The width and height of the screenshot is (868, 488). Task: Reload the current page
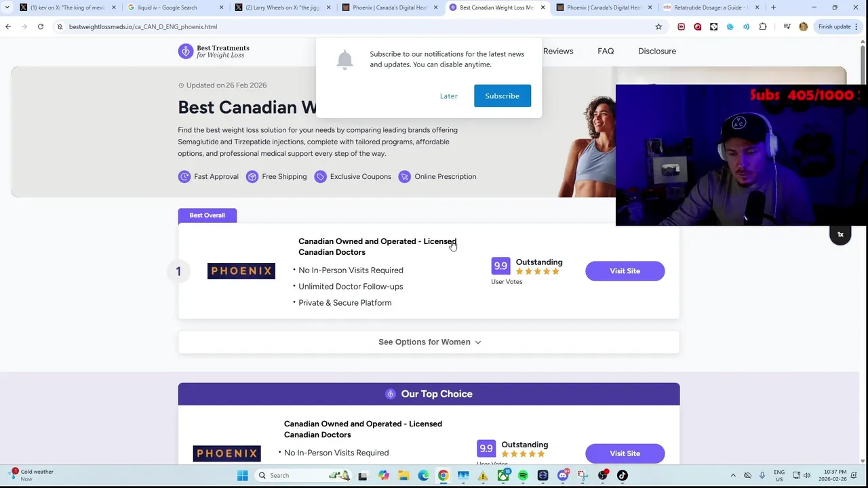coord(41,26)
